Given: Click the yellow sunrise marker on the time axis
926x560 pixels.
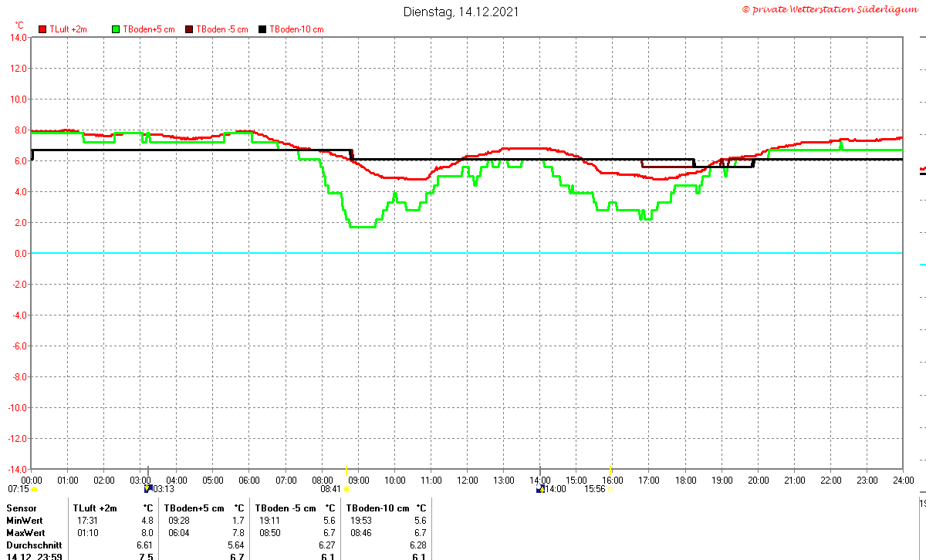Looking at the screenshot, I should [x=346, y=471].
